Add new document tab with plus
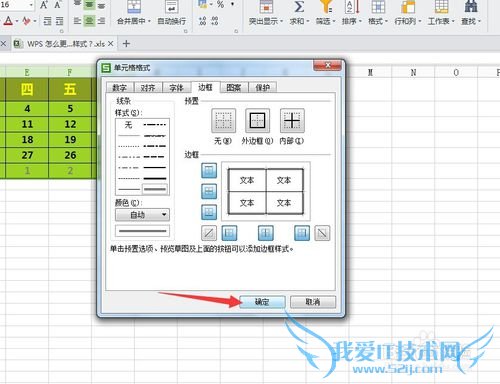 126,43
